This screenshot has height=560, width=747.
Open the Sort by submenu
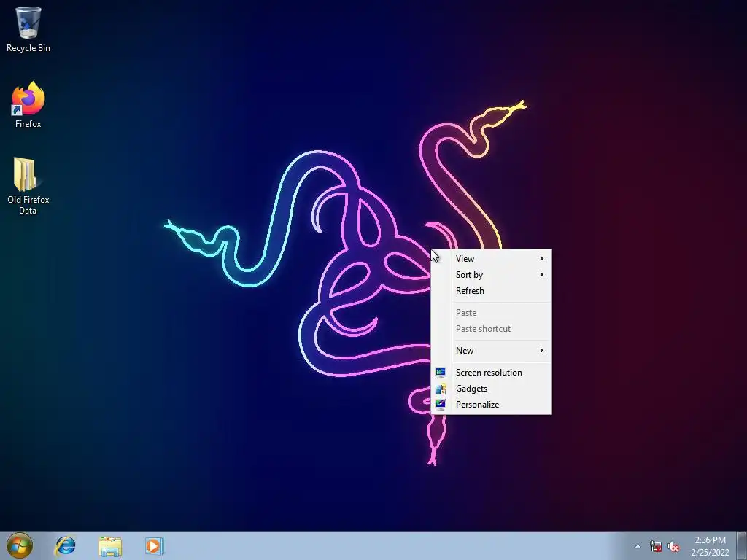[491, 275]
